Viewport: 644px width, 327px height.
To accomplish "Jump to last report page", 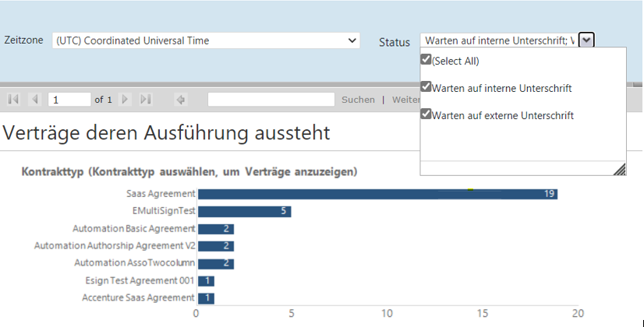I will coord(146,100).
